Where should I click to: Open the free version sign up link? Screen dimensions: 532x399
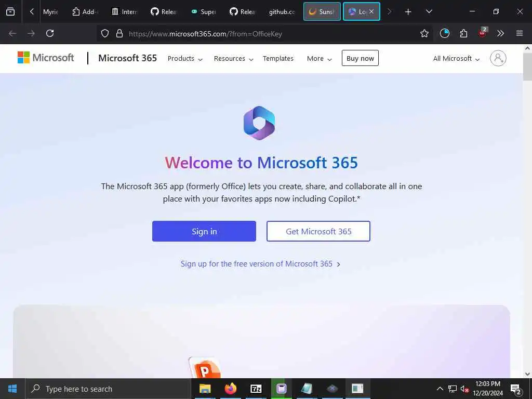(260, 263)
